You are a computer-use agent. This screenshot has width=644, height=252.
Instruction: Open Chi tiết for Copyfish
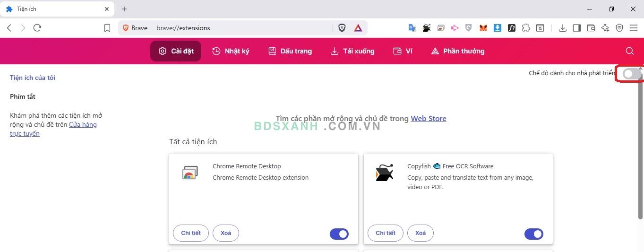pyautogui.click(x=386, y=233)
